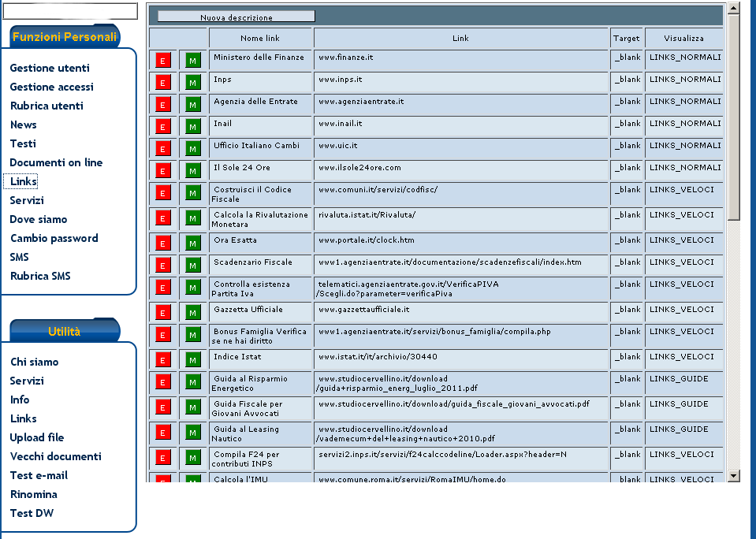Click the Nuova descrizione button
This screenshot has height=539, width=756.
tap(236, 17)
